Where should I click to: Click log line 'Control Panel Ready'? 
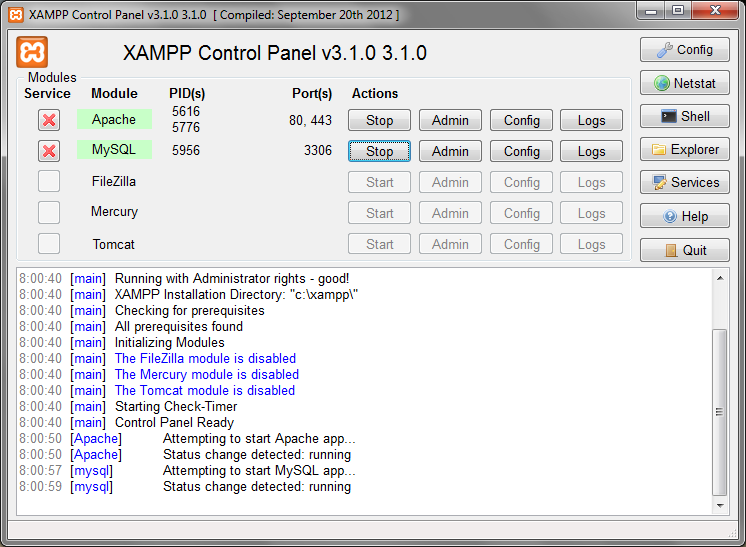point(174,422)
